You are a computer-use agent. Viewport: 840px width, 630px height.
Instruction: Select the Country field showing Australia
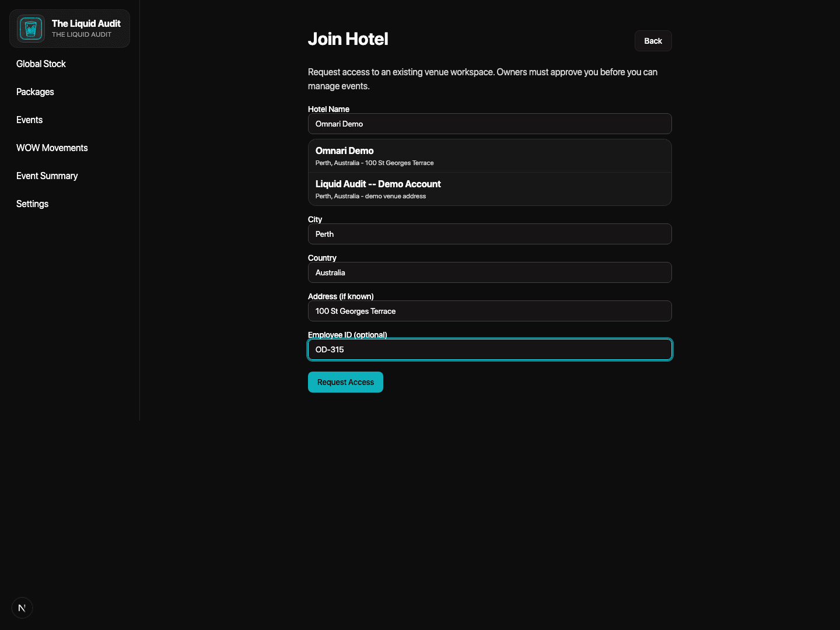click(x=489, y=272)
